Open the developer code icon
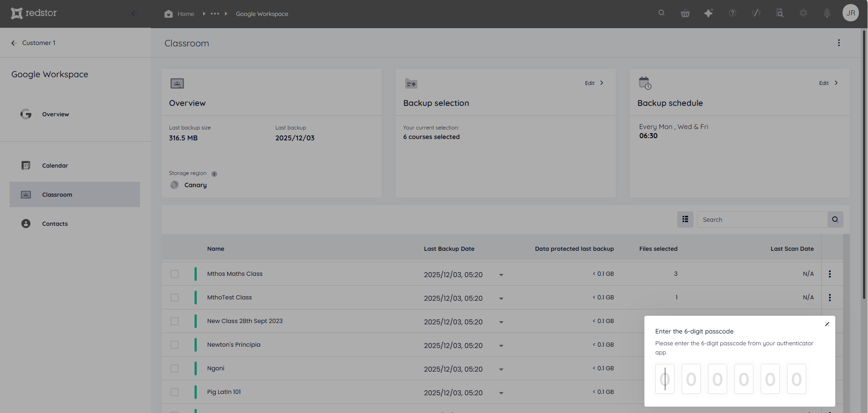The height and width of the screenshot is (413, 868). pyautogui.click(x=756, y=13)
